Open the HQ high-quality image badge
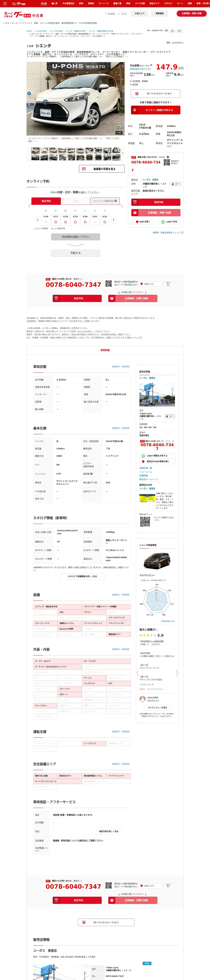Viewport: 210px width, 980px height. tap(119, 126)
